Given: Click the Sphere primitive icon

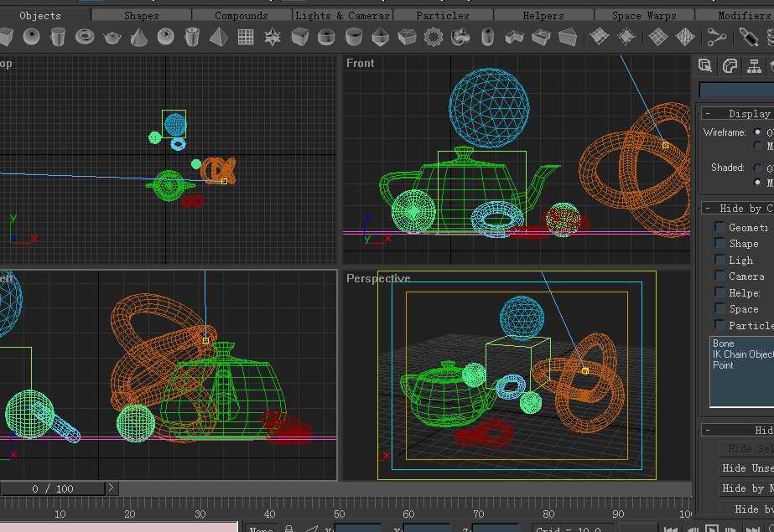Looking at the screenshot, I should point(31,36).
